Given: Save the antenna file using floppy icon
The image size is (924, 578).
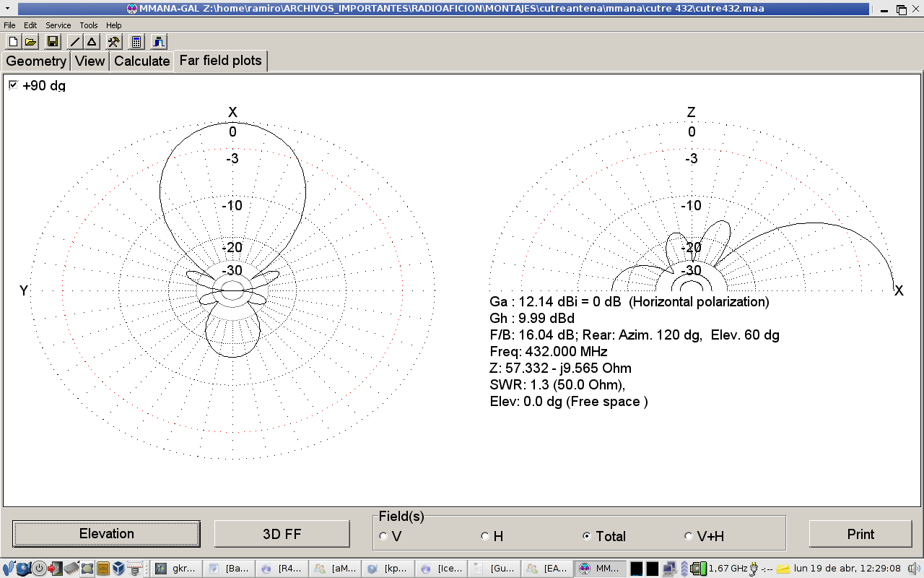Looking at the screenshot, I should (53, 42).
